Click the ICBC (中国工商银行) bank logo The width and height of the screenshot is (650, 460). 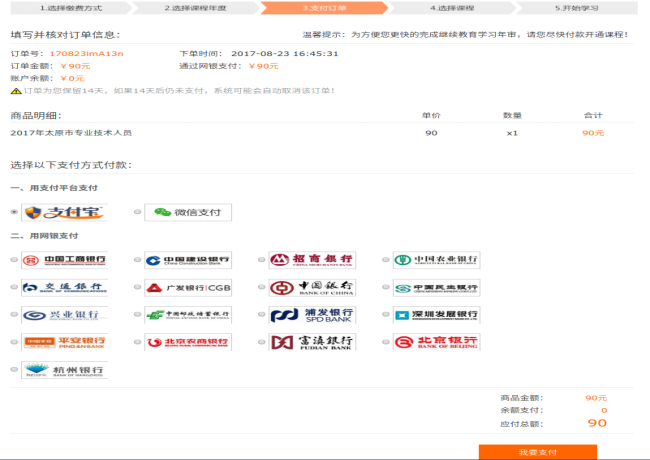pos(64,261)
